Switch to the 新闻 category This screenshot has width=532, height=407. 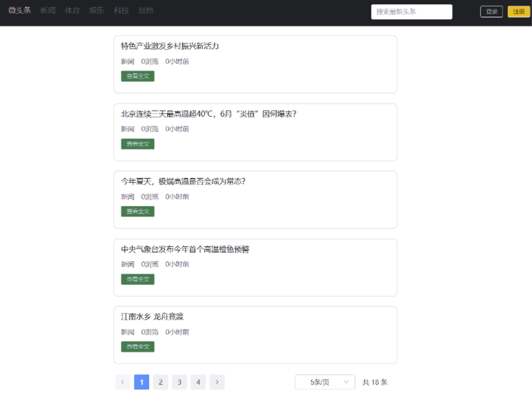tap(48, 11)
